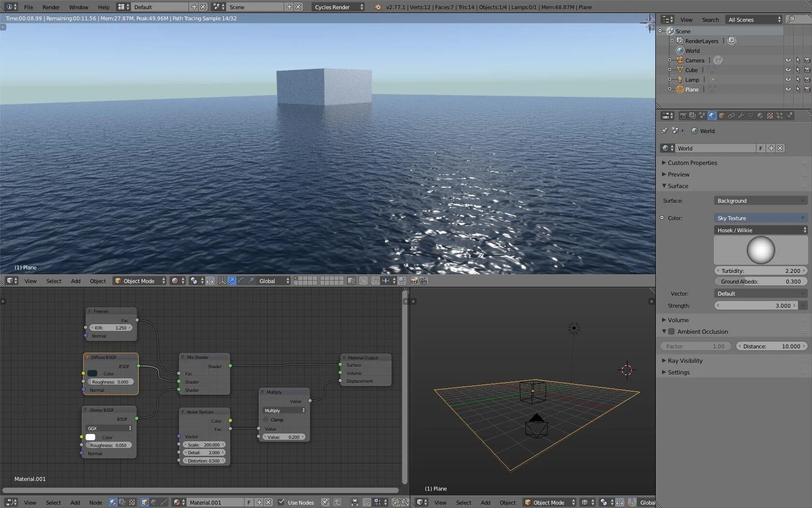Viewport: 812px width, 508px height.
Task: Click the pin icon in the properties header
Action: pos(665,131)
